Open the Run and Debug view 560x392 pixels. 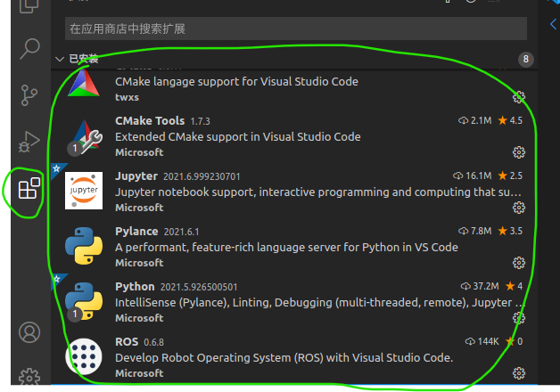pyautogui.click(x=29, y=142)
